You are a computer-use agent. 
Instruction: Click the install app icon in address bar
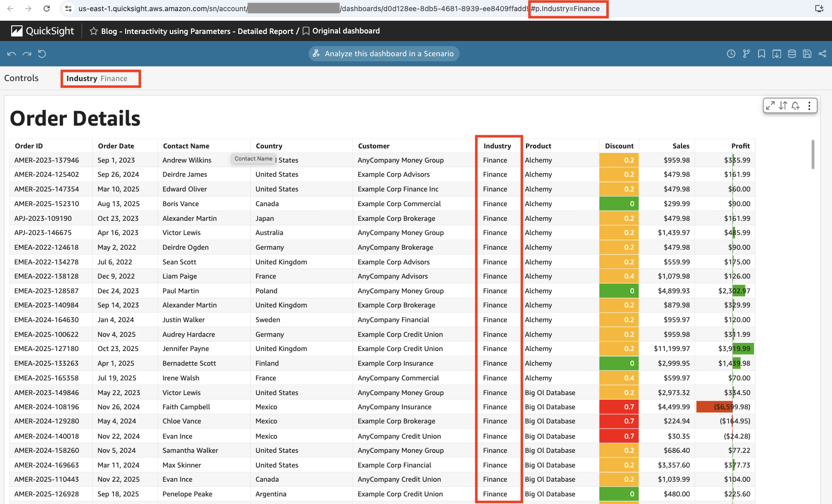tap(819, 9)
